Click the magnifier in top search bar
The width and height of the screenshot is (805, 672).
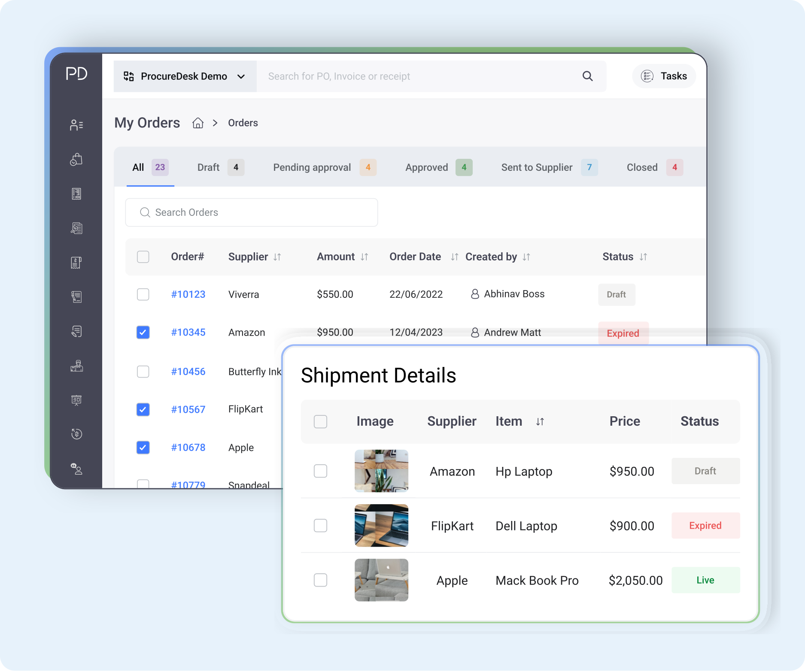click(587, 76)
